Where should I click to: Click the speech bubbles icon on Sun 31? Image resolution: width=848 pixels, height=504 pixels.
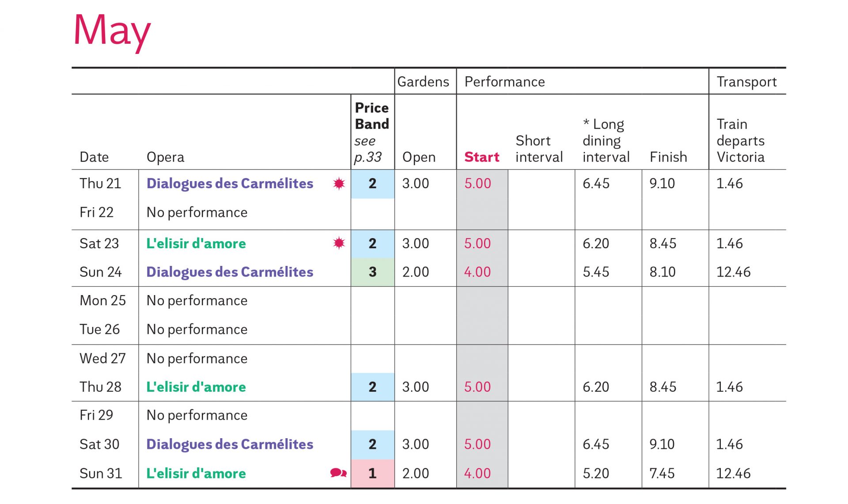[x=338, y=473]
